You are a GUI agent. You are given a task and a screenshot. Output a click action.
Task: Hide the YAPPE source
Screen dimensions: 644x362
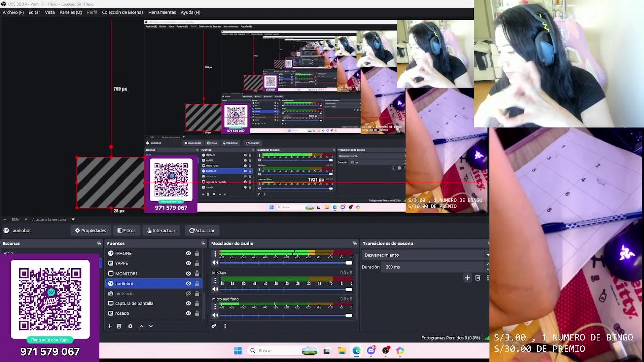(x=188, y=263)
